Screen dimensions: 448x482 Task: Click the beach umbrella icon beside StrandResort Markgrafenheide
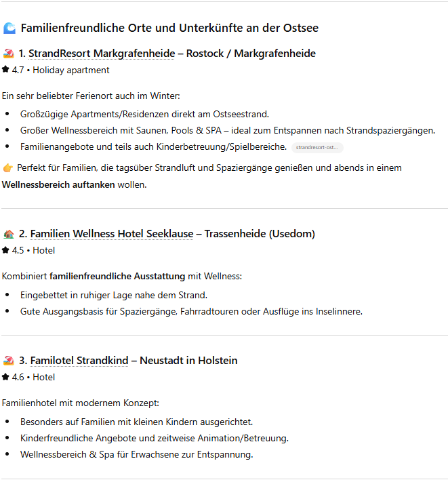(x=8, y=54)
